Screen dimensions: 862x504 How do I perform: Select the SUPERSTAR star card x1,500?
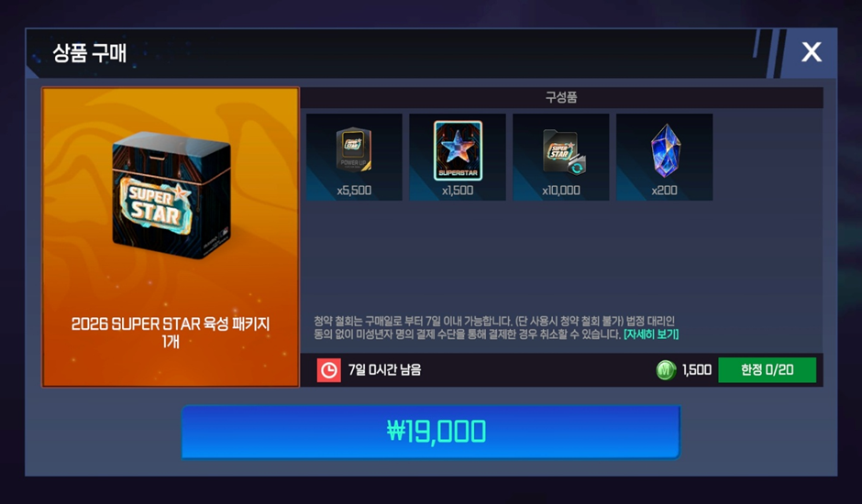[458, 158]
